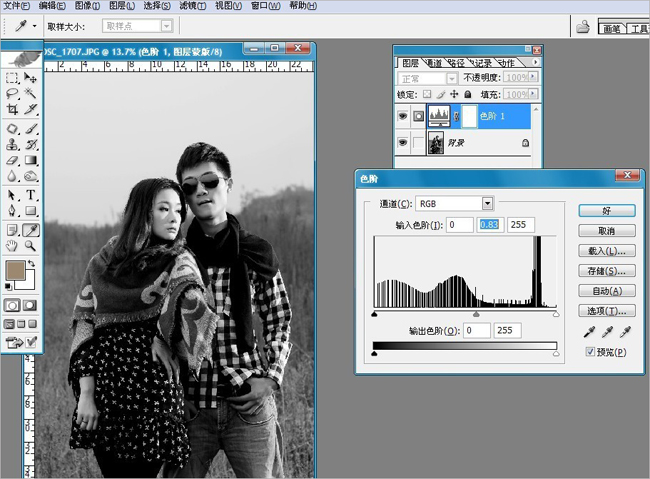Image resolution: width=650 pixels, height=479 pixels.
Task: Open the 文件 menu
Action: tap(16, 6)
